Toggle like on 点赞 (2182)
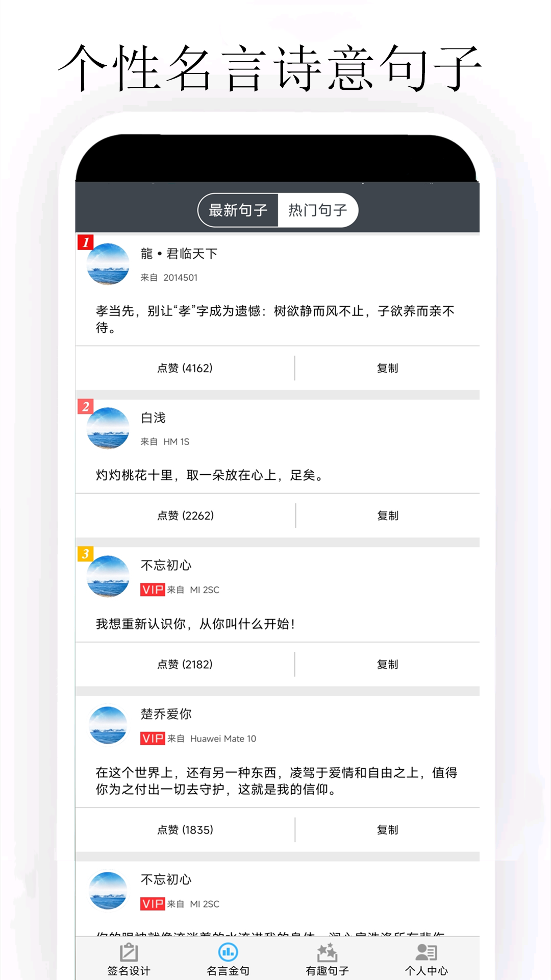 tap(185, 664)
